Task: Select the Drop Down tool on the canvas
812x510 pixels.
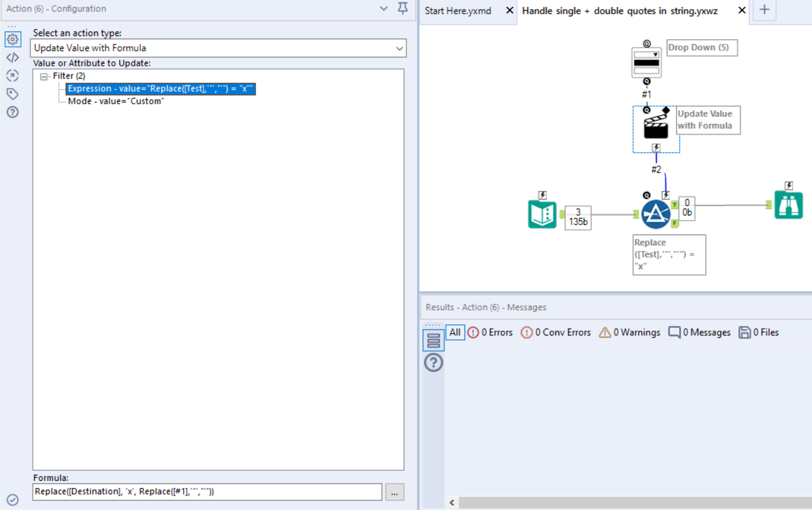Action: pos(645,63)
